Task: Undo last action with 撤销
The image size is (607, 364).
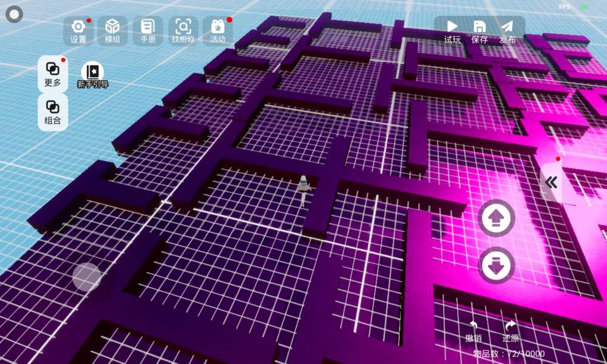Action: tap(473, 331)
